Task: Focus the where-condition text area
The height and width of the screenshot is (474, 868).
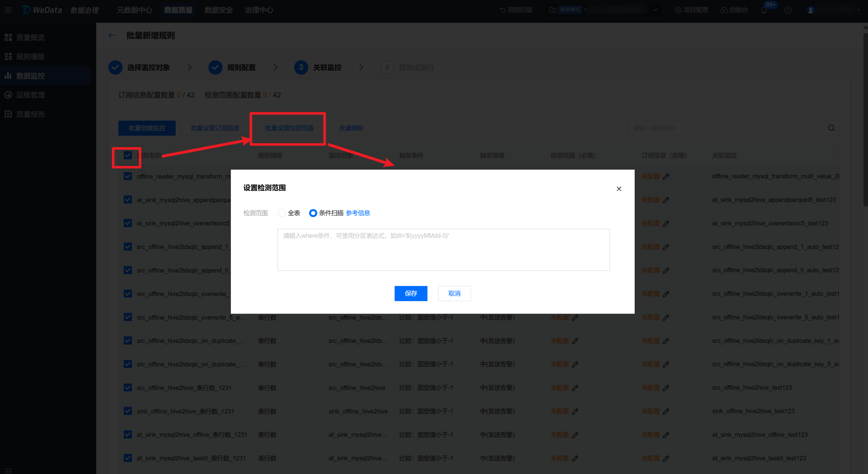Action: tap(444, 250)
